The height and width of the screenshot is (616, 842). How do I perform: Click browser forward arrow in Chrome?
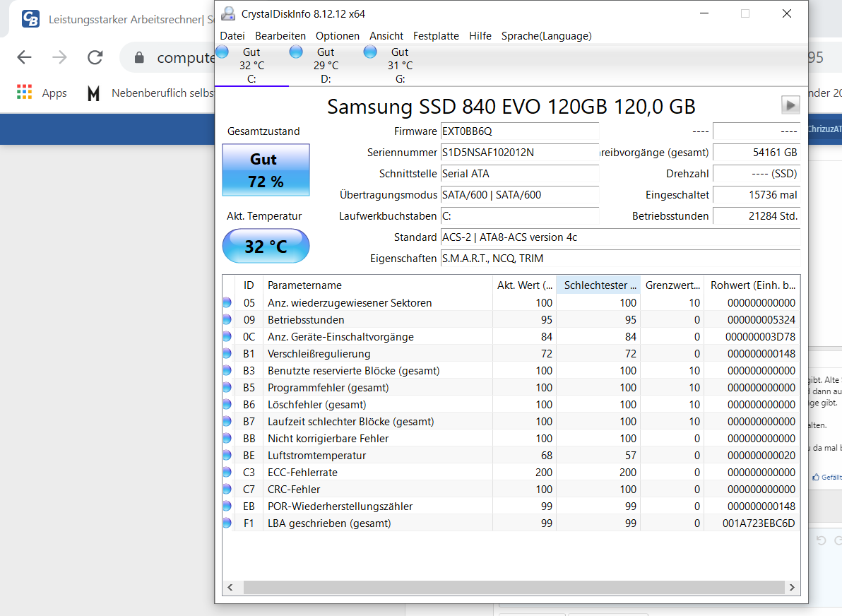[x=59, y=57]
